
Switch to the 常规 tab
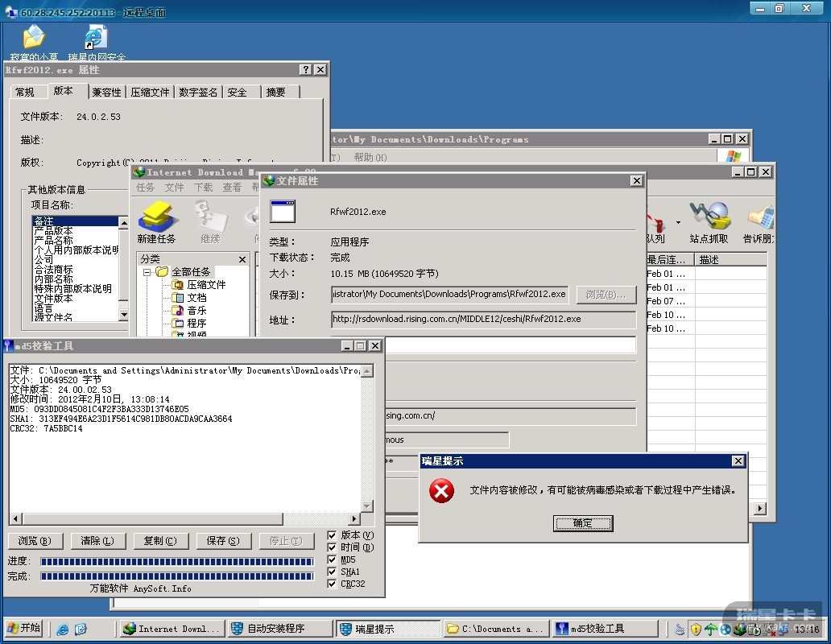[x=25, y=92]
